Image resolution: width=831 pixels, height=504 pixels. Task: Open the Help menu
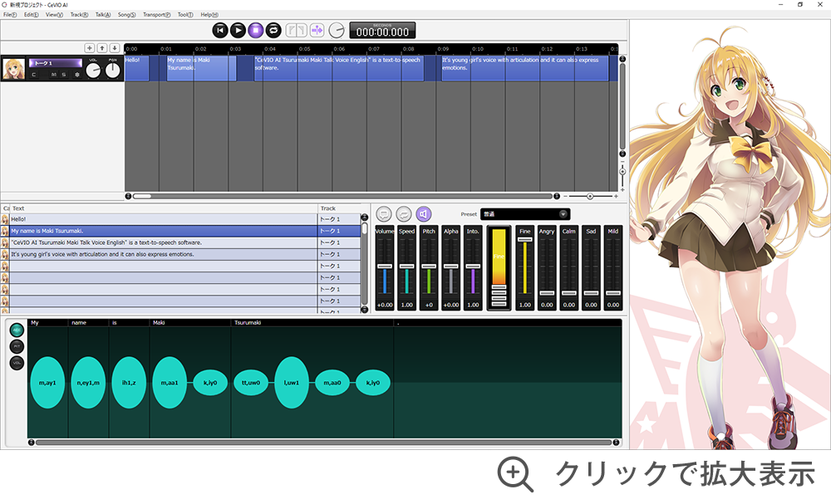pos(209,15)
